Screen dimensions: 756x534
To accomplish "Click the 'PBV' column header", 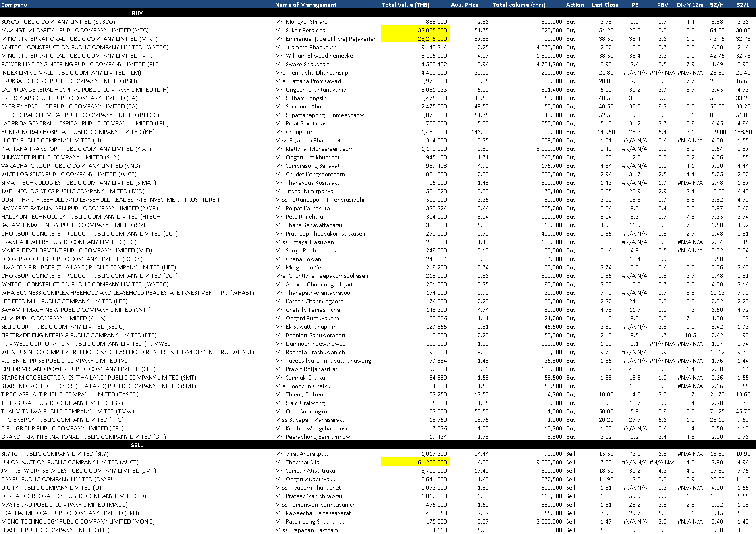I will pyautogui.click(x=663, y=5).
